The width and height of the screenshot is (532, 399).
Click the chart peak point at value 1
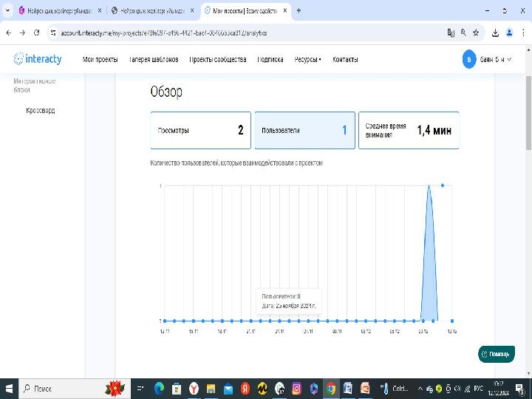click(443, 185)
